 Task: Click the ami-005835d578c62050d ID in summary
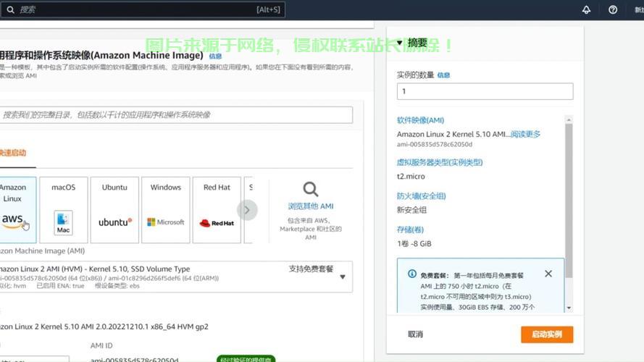click(x=435, y=145)
